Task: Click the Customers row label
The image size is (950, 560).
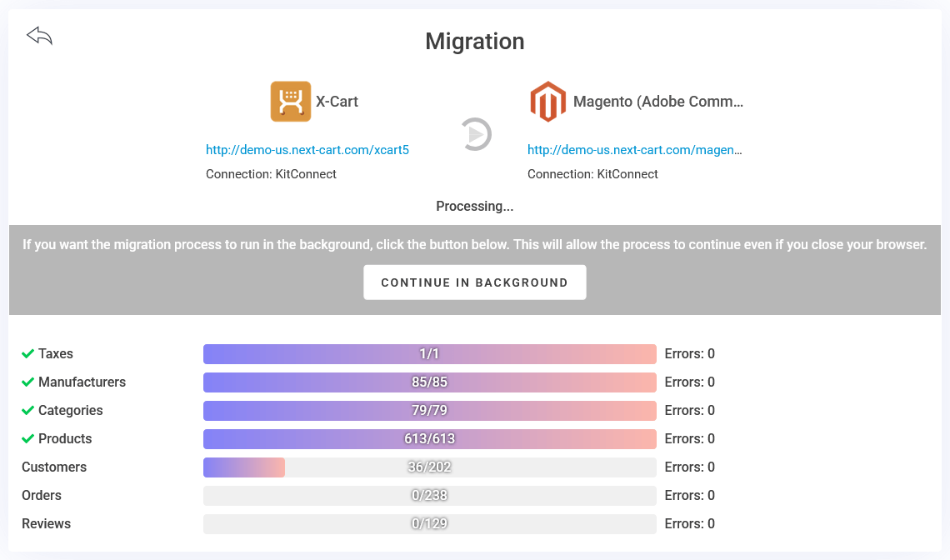Action: coord(54,467)
